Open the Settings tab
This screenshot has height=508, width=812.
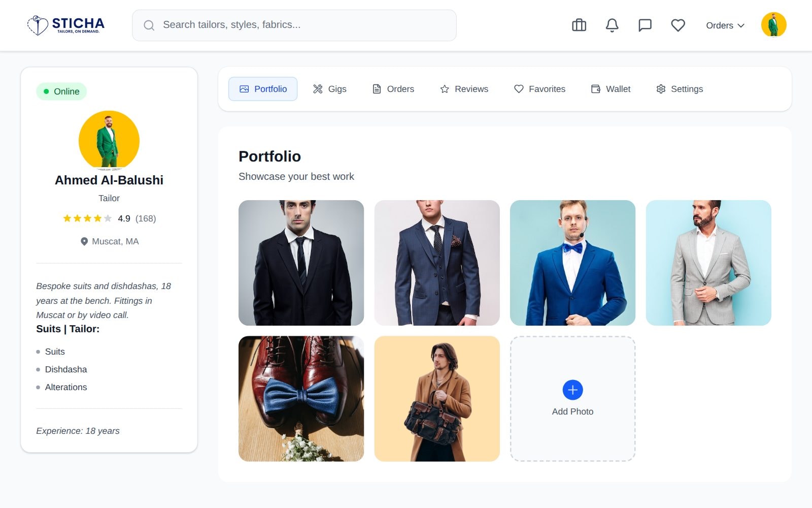(680, 89)
